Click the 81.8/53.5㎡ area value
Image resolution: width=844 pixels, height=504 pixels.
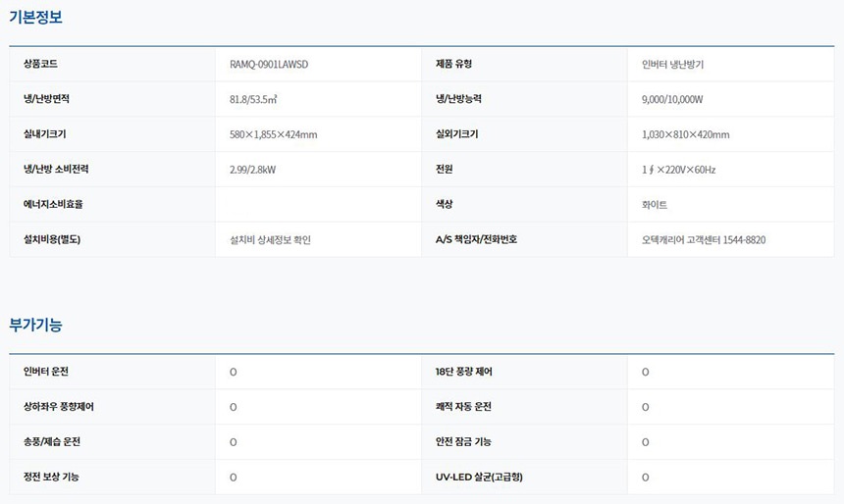point(252,99)
